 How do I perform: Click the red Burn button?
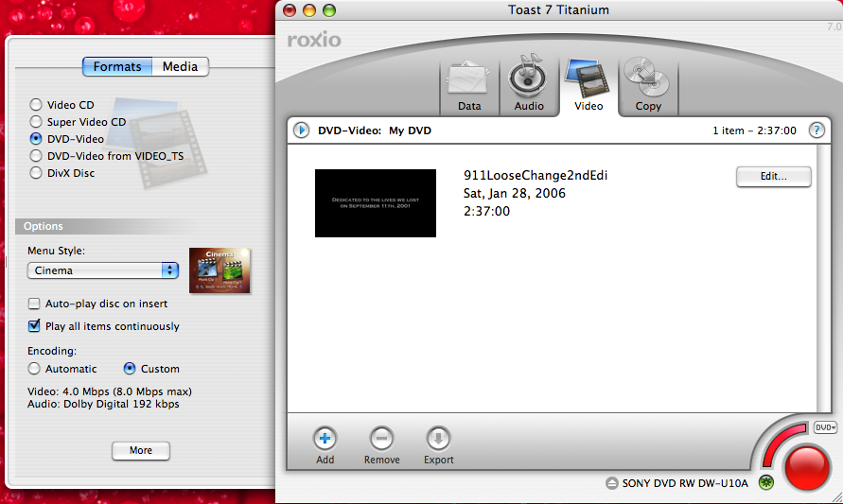pyautogui.click(x=806, y=467)
